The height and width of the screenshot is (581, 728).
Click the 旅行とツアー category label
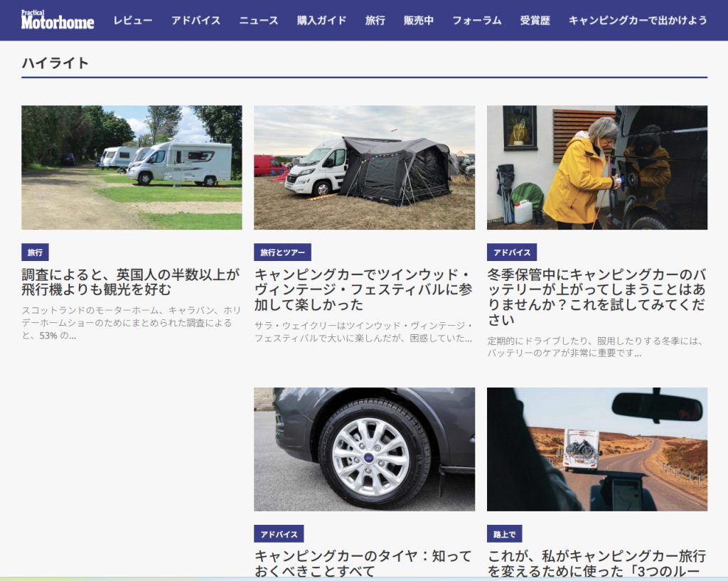coord(281,252)
